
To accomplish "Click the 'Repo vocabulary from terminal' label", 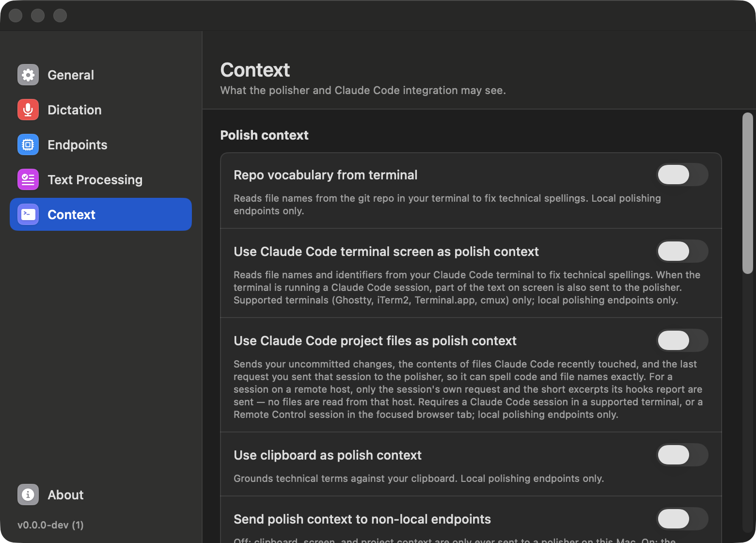I will click(325, 175).
